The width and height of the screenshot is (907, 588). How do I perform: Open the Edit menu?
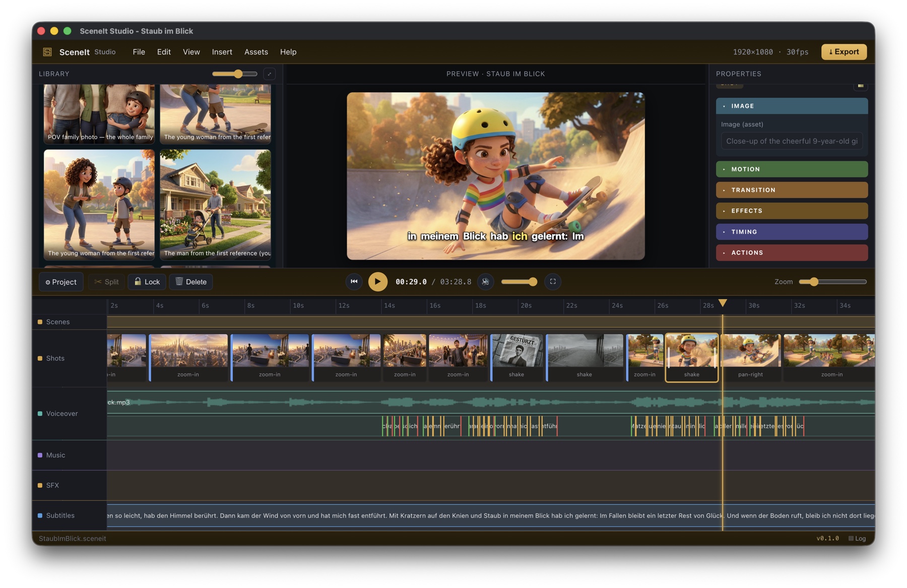[x=164, y=52]
